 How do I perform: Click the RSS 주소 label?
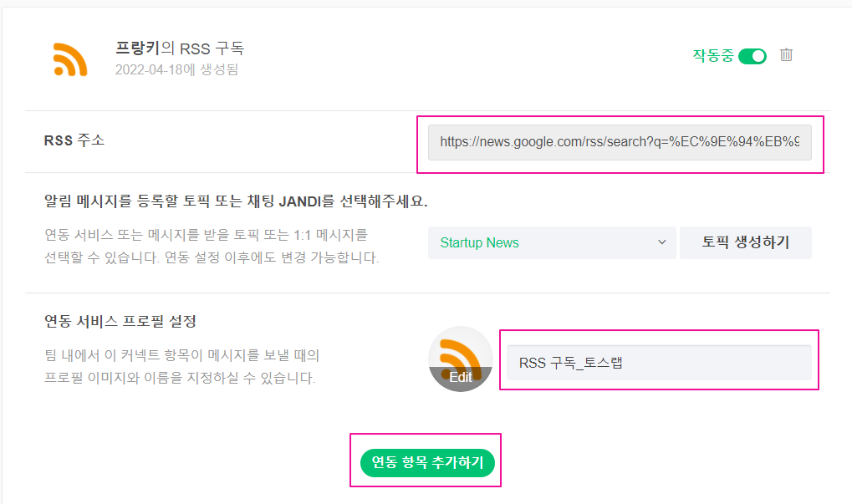click(74, 140)
